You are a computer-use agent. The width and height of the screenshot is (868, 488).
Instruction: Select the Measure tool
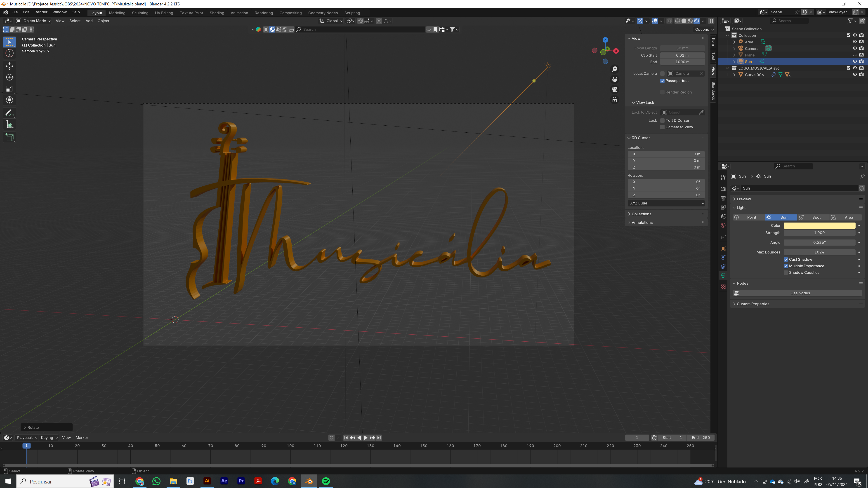click(9, 125)
